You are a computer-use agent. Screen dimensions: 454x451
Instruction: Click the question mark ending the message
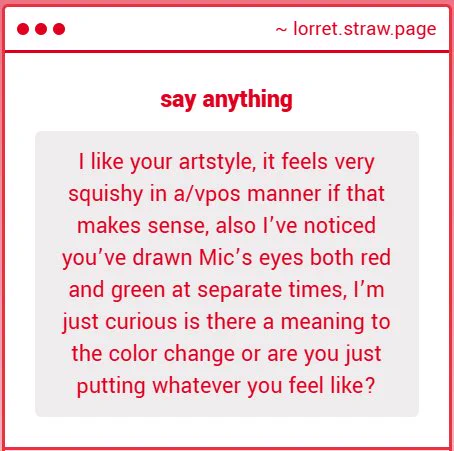coord(370,385)
